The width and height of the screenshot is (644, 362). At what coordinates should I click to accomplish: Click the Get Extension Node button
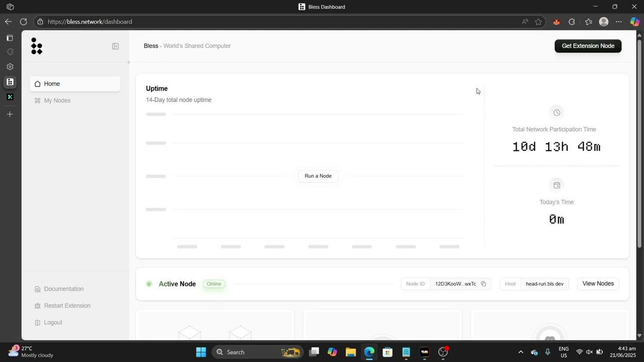tap(588, 46)
